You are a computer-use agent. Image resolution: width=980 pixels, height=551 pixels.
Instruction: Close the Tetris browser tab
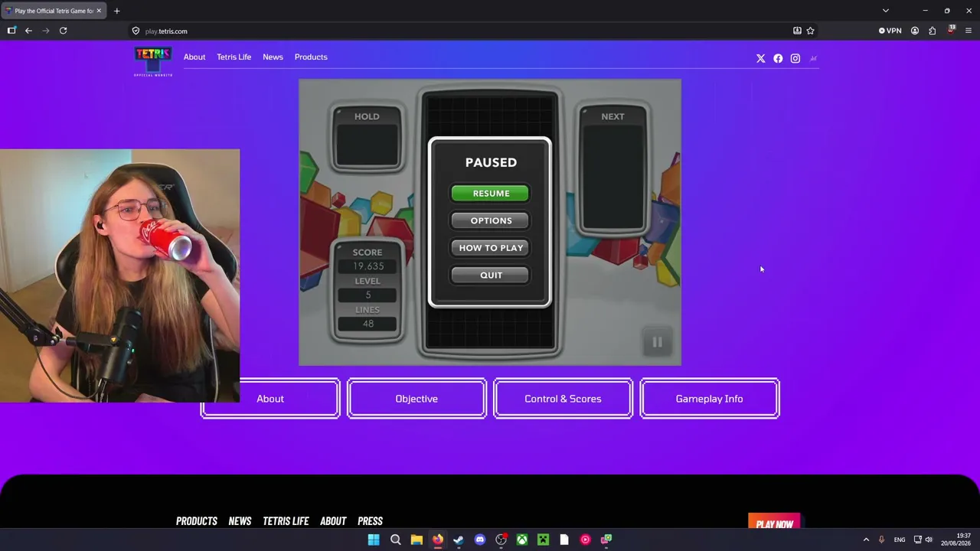click(99, 11)
